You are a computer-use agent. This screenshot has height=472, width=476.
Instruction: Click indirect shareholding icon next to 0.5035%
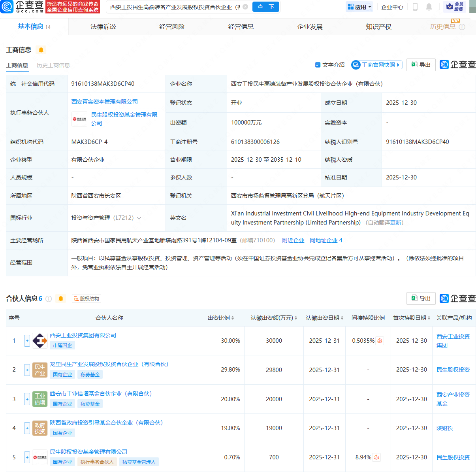[380, 341]
